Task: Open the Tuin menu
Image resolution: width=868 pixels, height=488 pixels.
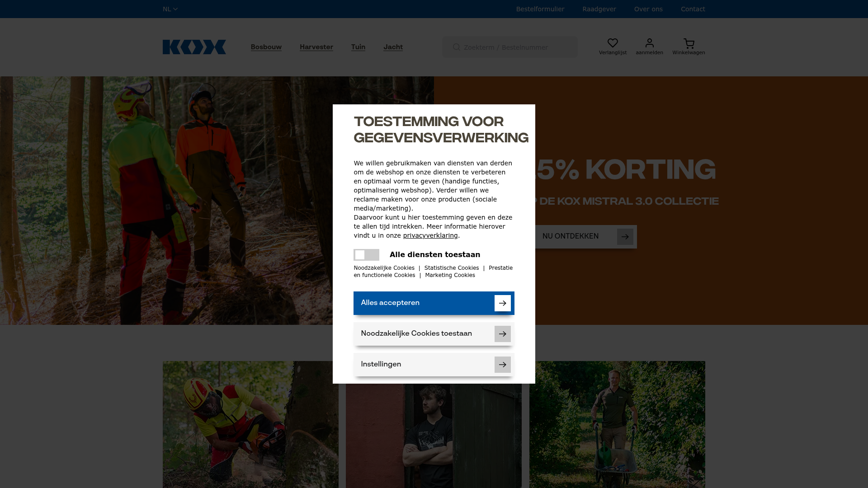Action: (358, 47)
